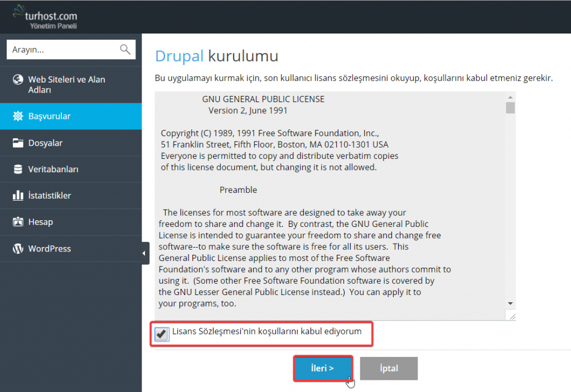Open the Dosyalar menu item
Viewport: 571px width, 392px height.
coord(45,143)
